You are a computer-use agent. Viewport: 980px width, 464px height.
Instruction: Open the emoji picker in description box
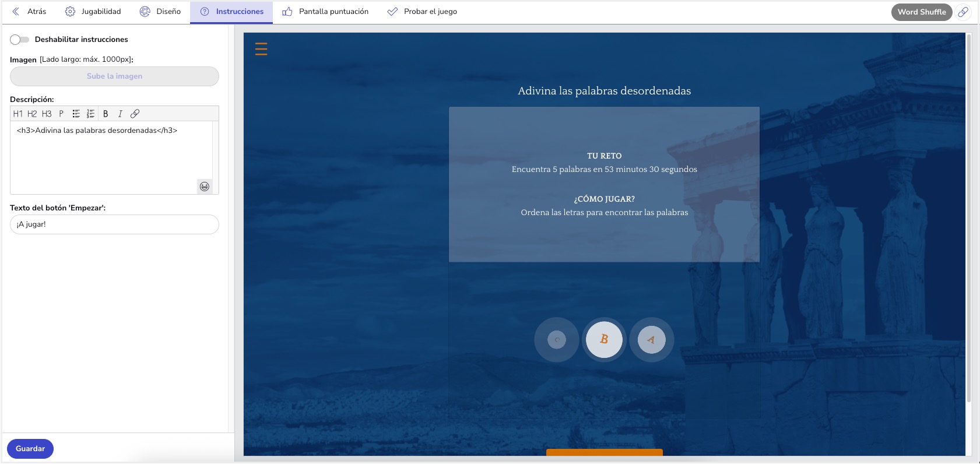[205, 187]
